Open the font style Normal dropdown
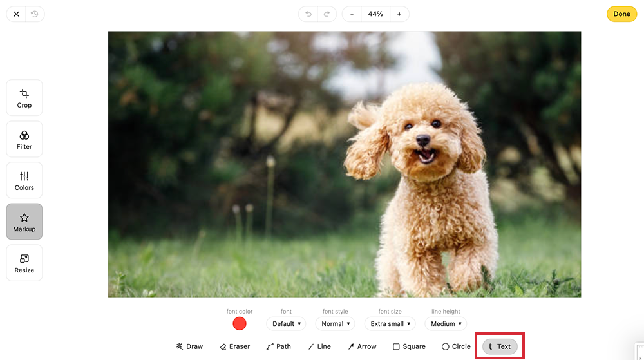 (x=336, y=324)
